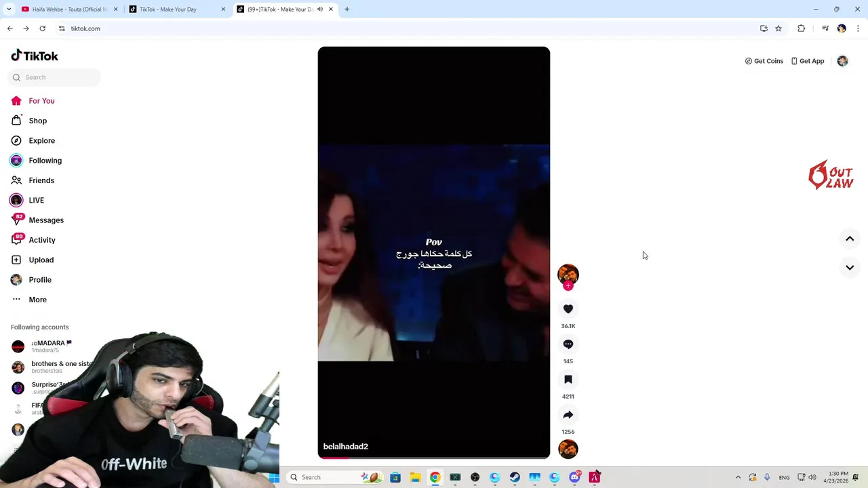
Task: Open the Chrome profile avatar
Action: (842, 28)
